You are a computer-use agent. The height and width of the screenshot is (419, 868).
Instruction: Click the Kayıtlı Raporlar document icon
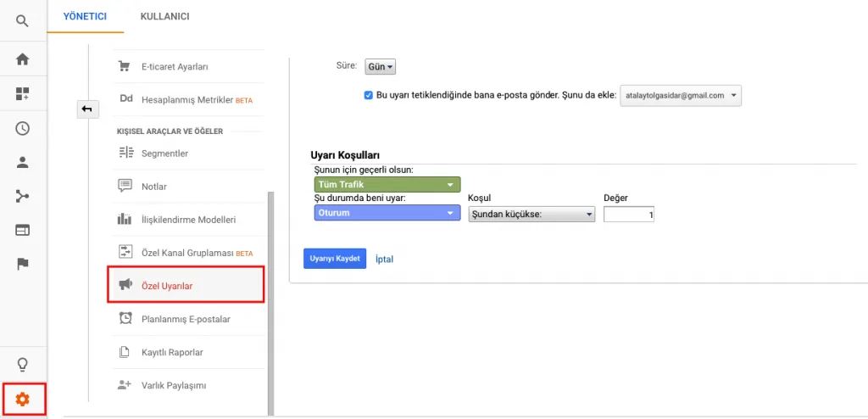pos(125,352)
